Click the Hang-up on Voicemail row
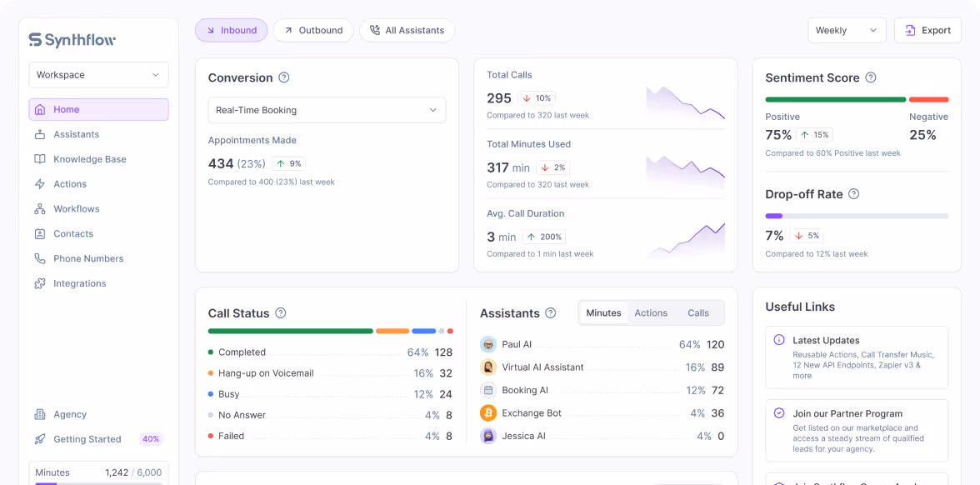This screenshot has width=980, height=485. pos(330,373)
